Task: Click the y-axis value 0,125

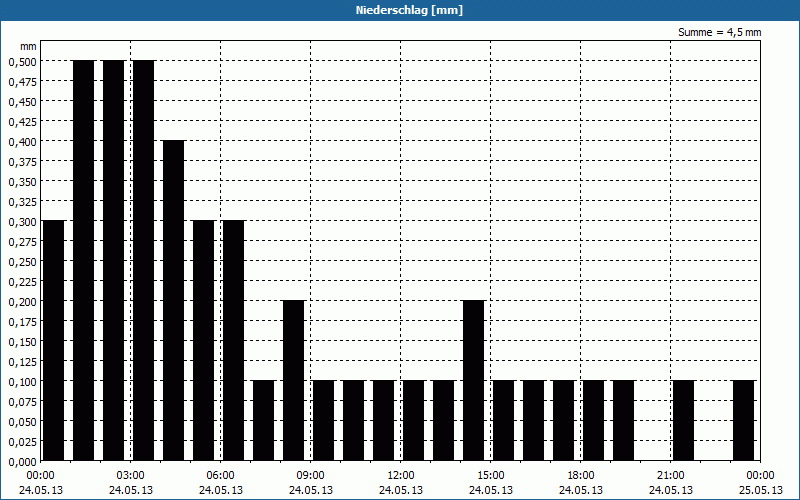Action: pyautogui.click(x=23, y=362)
